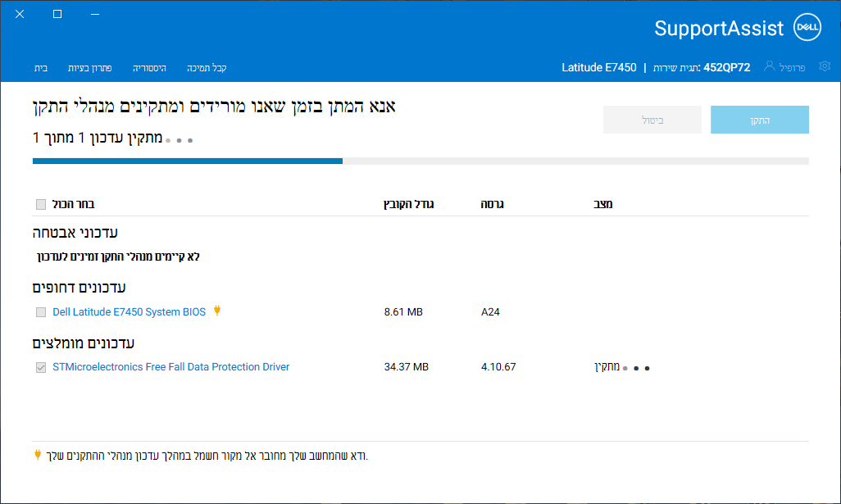Click the profile person icon

(x=769, y=66)
